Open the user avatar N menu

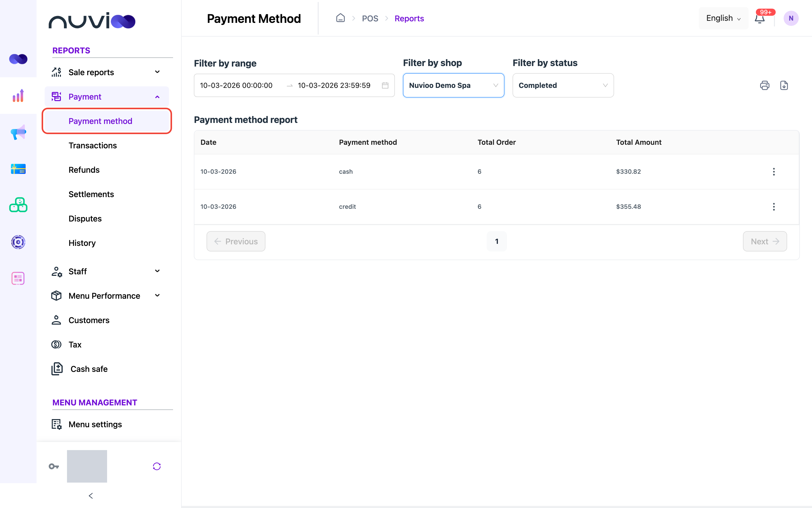point(791,19)
